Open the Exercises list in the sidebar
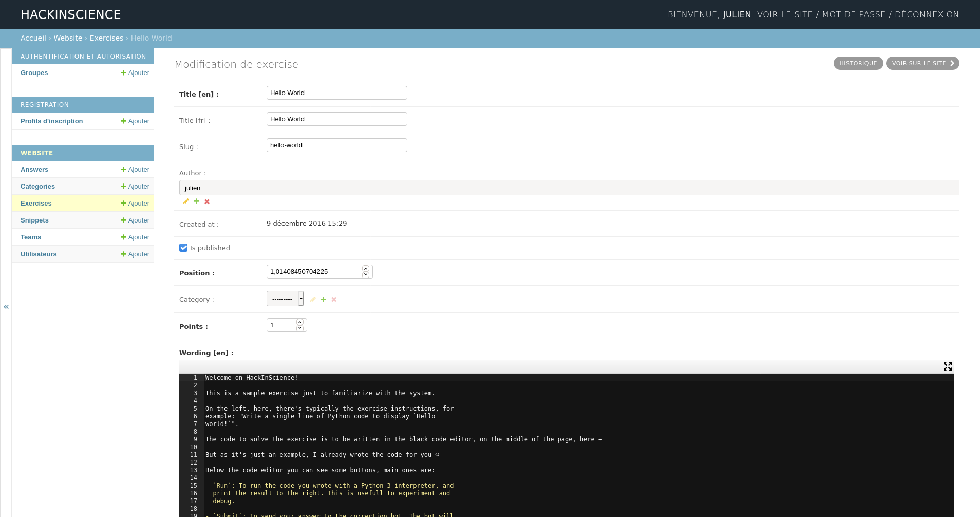The width and height of the screenshot is (980, 517). click(36, 204)
